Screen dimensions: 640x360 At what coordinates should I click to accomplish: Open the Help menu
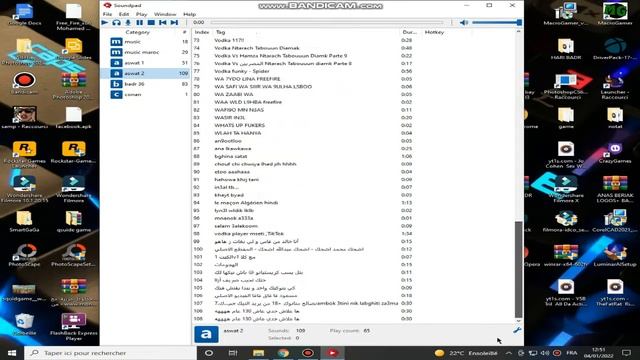tap(189, 14)
